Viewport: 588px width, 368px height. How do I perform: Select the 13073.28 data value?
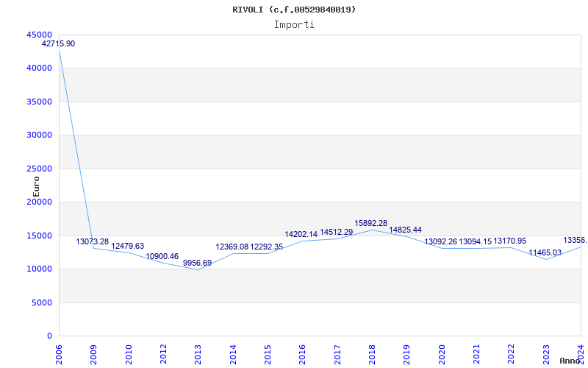pos(93,241)
